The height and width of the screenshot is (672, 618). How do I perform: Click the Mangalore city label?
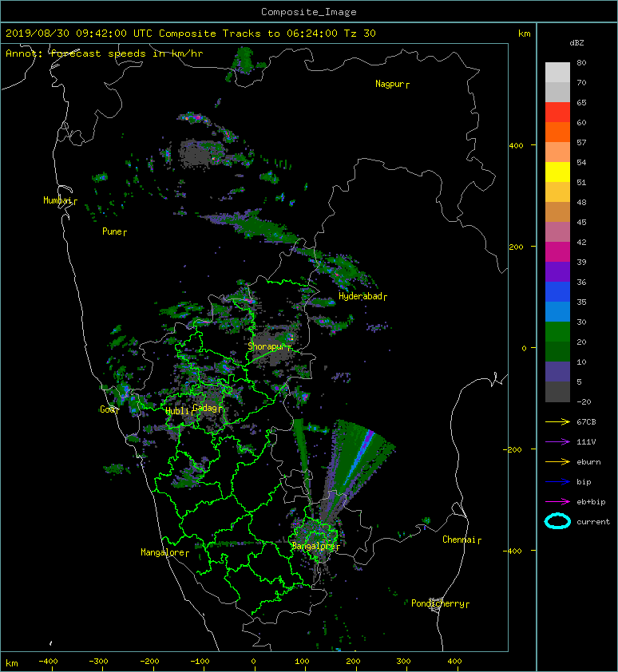pyautogui.click(x=164, y=553)
